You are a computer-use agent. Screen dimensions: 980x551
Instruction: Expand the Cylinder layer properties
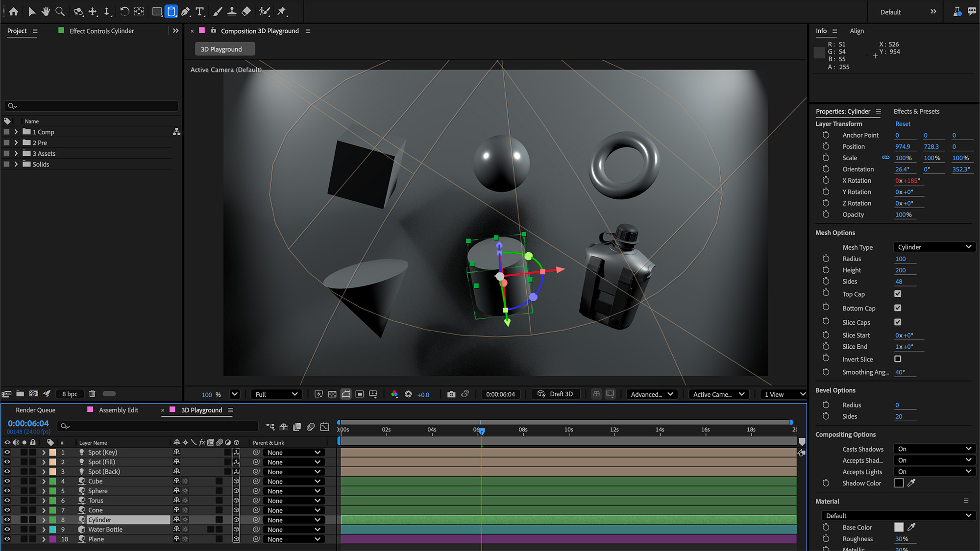[44, 520]
